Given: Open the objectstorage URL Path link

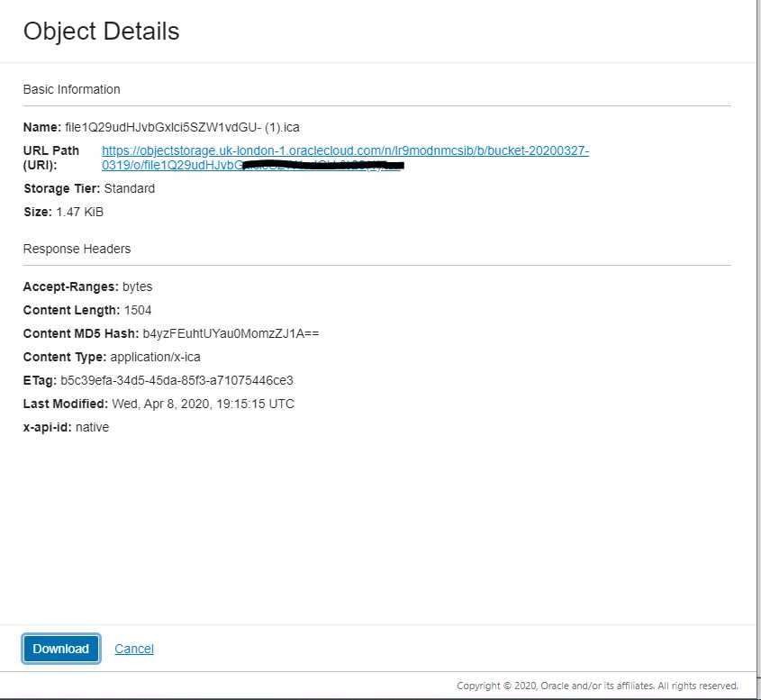Looking at the screenshot, I should [345, 150].
